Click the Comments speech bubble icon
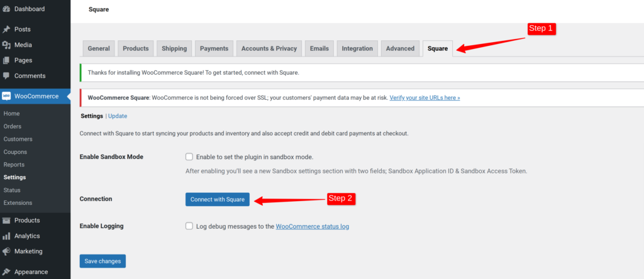The height and width of the screenshot is (279, 644). [6, 76]
